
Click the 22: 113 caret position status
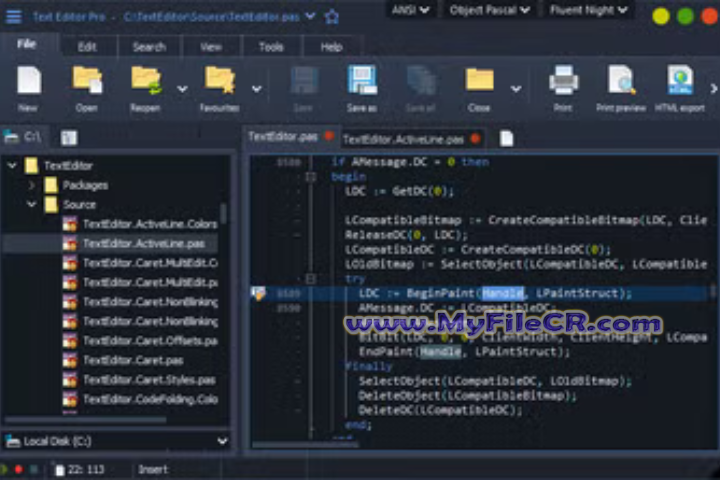click(x=86, y=469)
